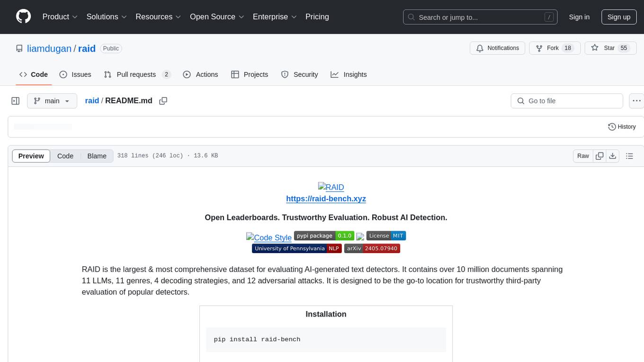Screen dimensions: 644x362
Task: Switch to the Code tab
Action: coord(34,74)
